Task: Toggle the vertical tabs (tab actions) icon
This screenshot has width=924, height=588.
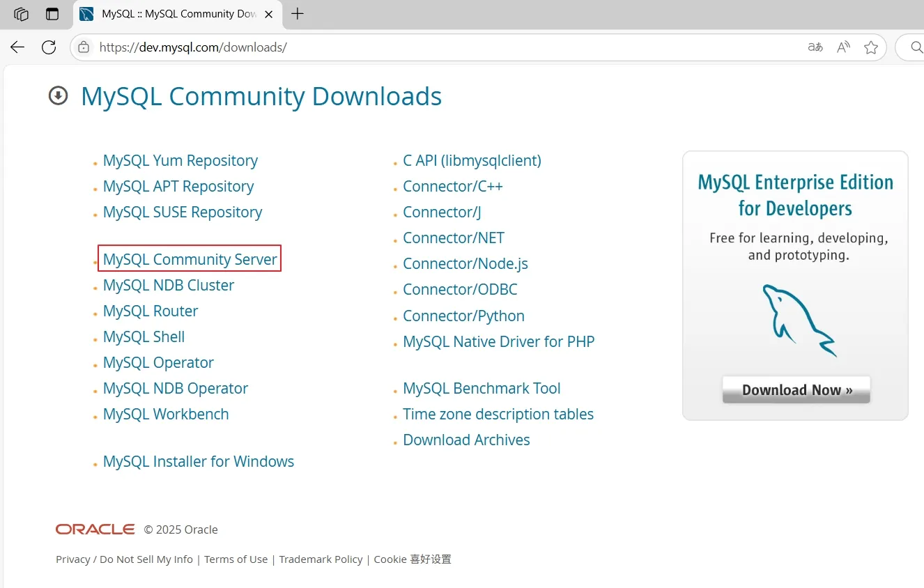Action: (52, 14)
